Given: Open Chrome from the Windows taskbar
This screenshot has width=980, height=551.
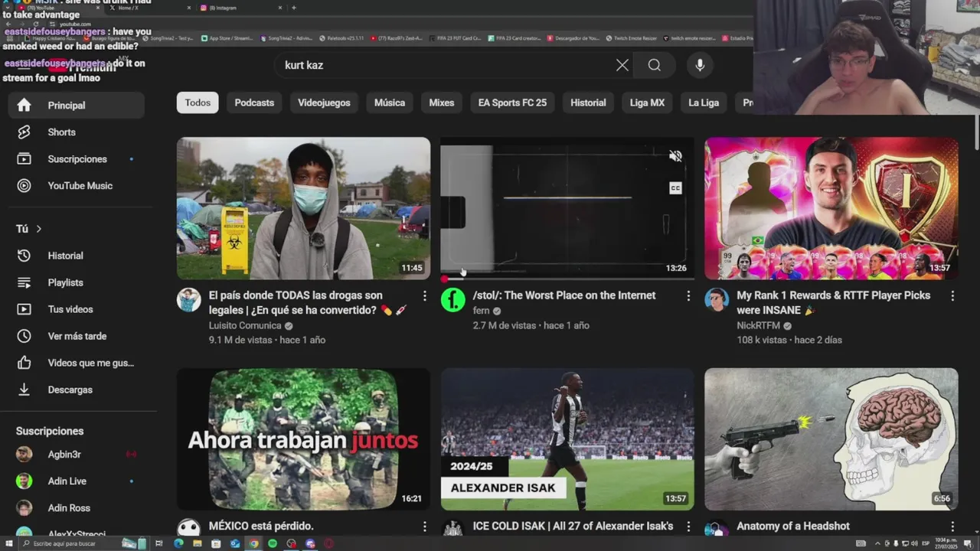Looking at the screenshot, I should (x=253, y=543).
